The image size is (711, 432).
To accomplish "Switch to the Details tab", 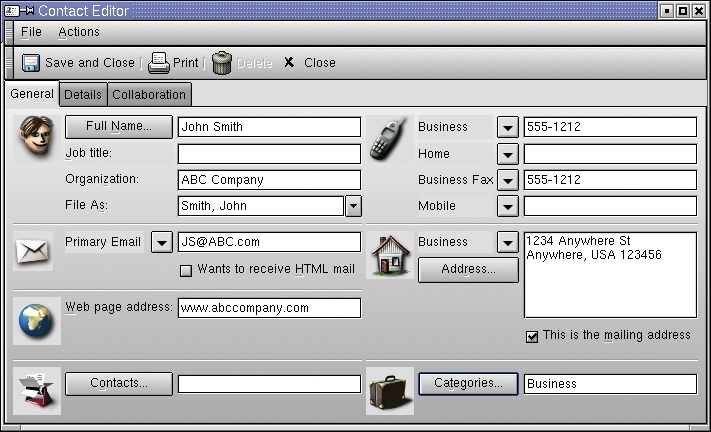I will 83,95.
